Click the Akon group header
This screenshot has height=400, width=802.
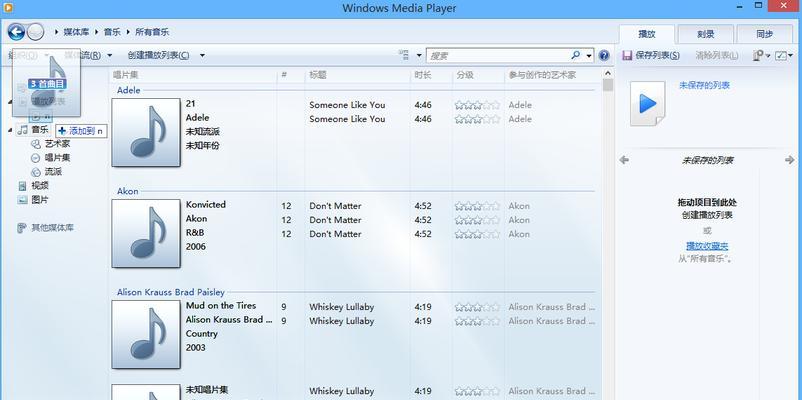(127, 191)
